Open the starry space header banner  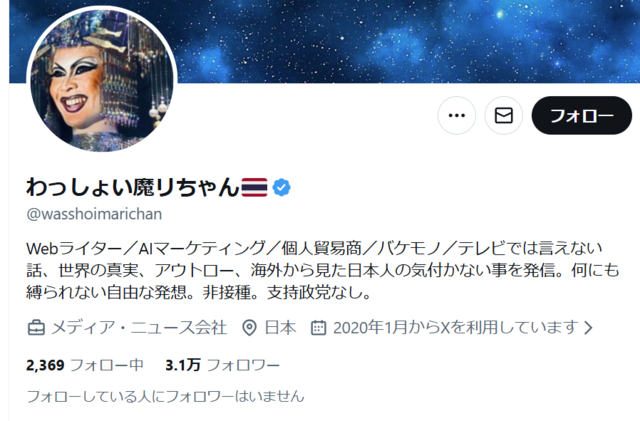[x=404, y=41]
